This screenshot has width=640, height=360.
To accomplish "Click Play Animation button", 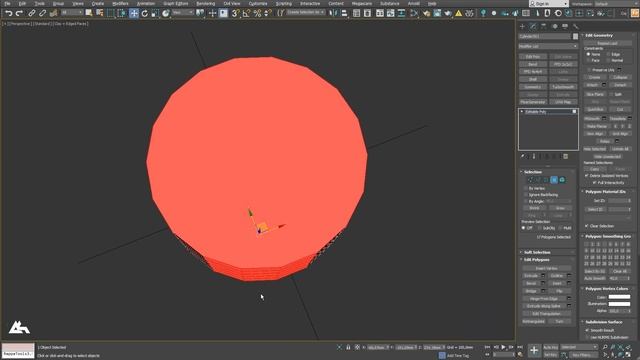I will (503, 347).
